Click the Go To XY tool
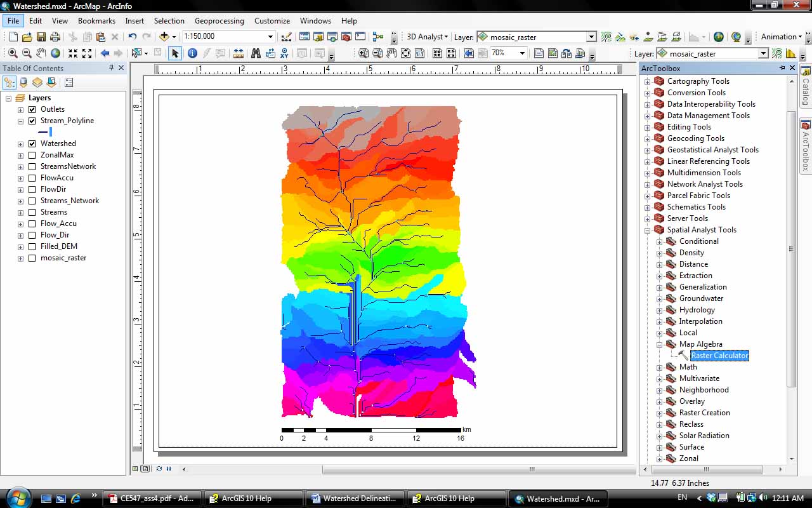Image resolution: width=812 pixels, height=508 pixels. click(285, 53)
